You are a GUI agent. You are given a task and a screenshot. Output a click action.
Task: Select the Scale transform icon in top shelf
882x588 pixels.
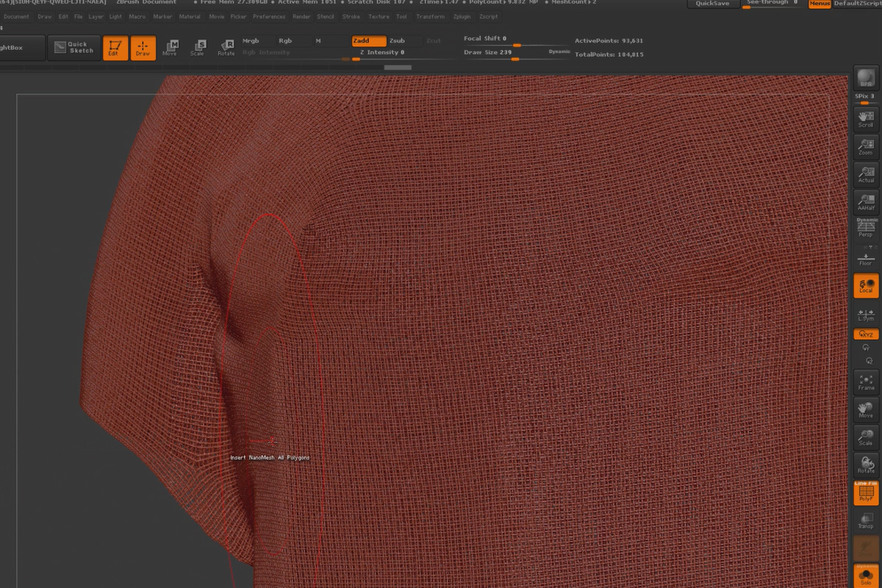click(x=198, y=48)
